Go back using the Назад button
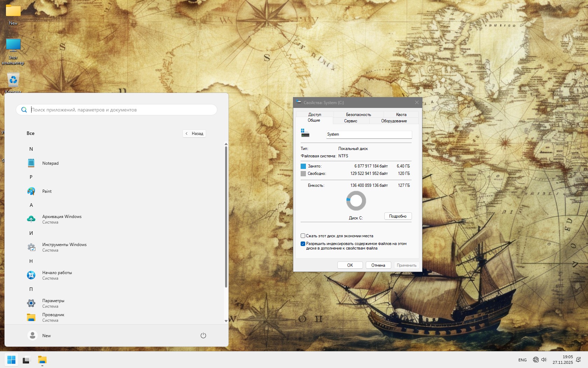 [x=194, y=134]
